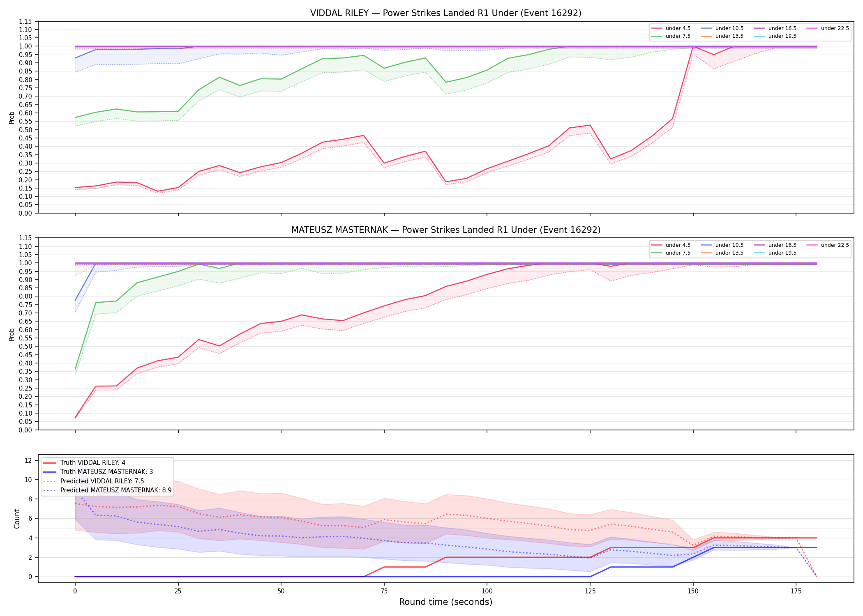Viewport: 863px width, 616px height.
Task: Click the 1.15 tick label on the Viddal Riley chart
Action: tap(25, 21)
